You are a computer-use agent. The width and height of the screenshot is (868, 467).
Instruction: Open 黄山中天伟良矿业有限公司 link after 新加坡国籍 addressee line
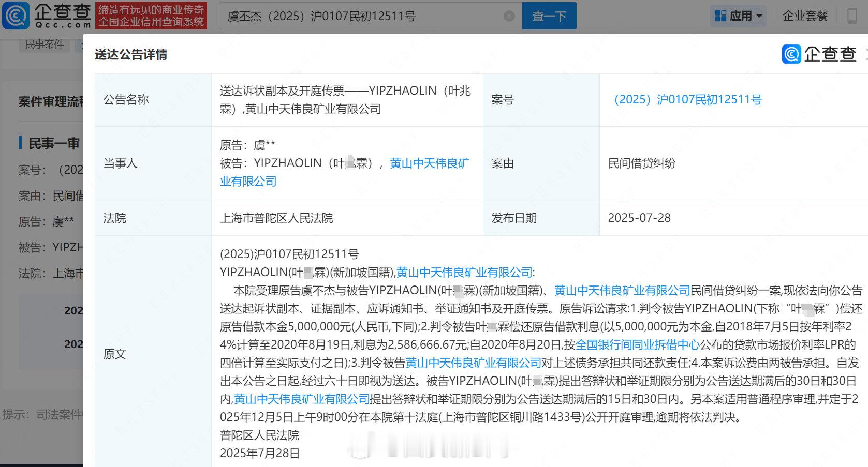(464, 272)
